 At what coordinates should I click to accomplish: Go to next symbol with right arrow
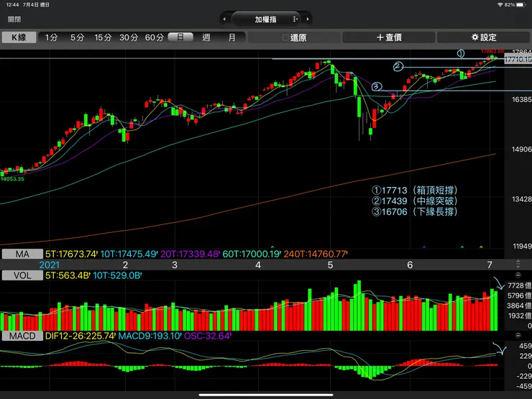tap(308, 19)
